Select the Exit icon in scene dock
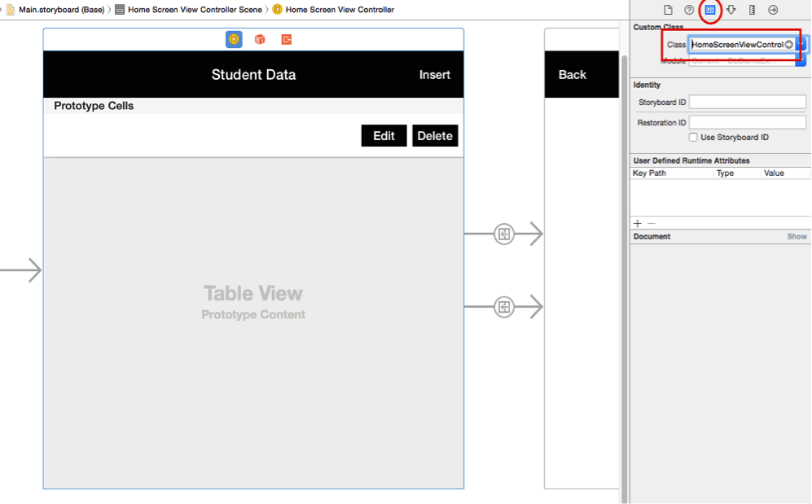Screen dimensions: 812x504 click(287, 39)
